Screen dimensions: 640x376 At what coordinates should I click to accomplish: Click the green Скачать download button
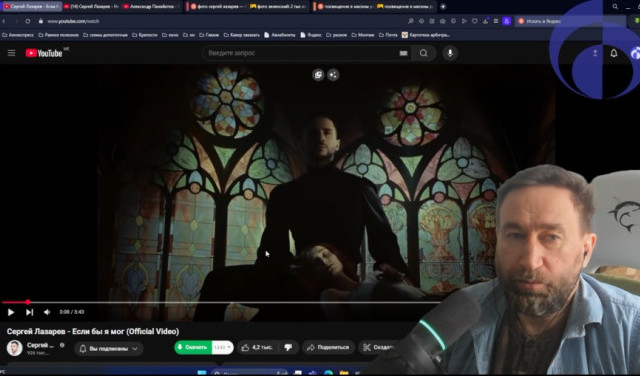(193, 347)
